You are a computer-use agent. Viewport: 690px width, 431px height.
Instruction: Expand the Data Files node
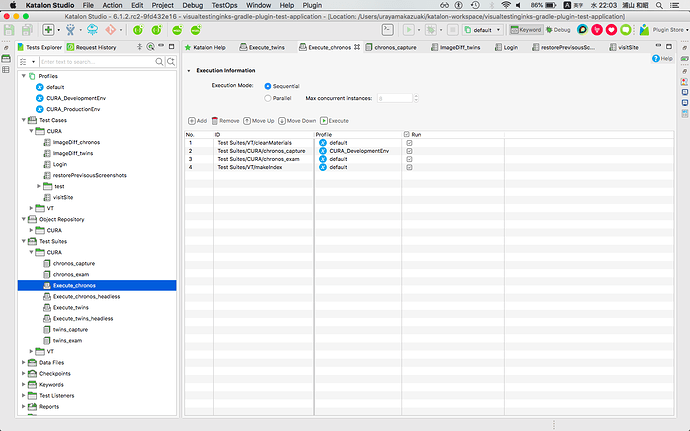click(24, 362)
